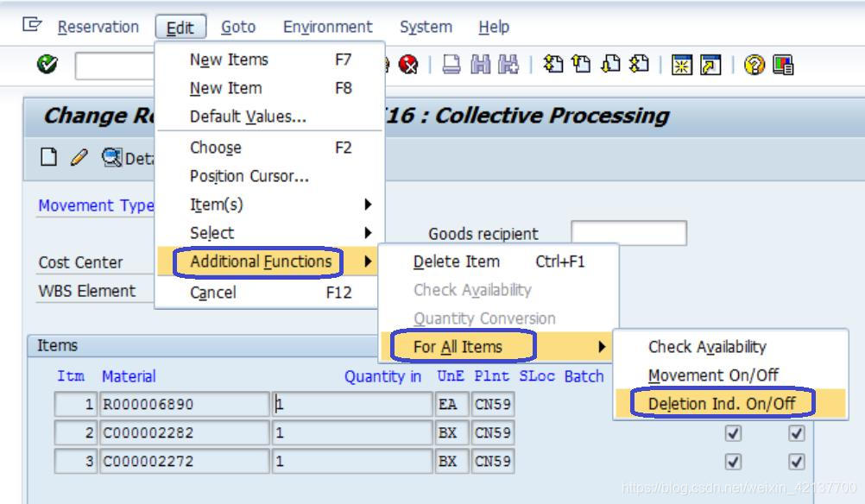Open the Goto menu

pos(238,27)
